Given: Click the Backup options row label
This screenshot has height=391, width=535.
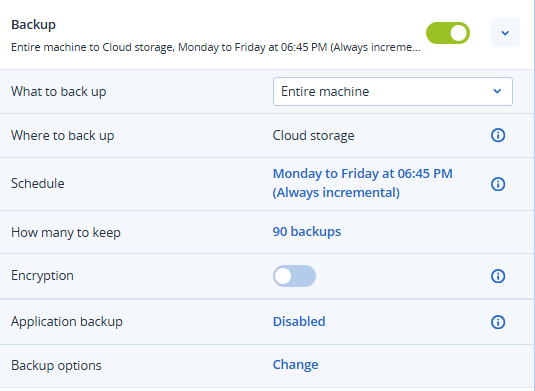Looking at the screenshot, I should pyautogui.click(x=56, y=366).
